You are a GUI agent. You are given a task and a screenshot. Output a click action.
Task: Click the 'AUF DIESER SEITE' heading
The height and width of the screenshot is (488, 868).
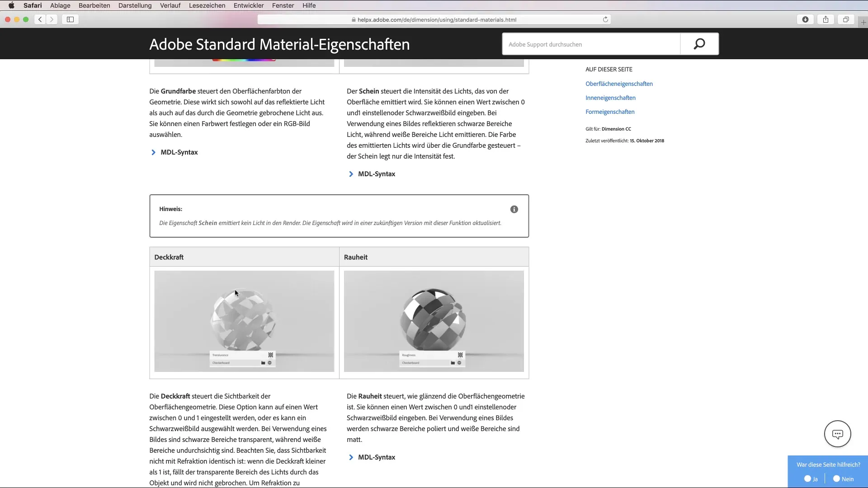[609, 70]
